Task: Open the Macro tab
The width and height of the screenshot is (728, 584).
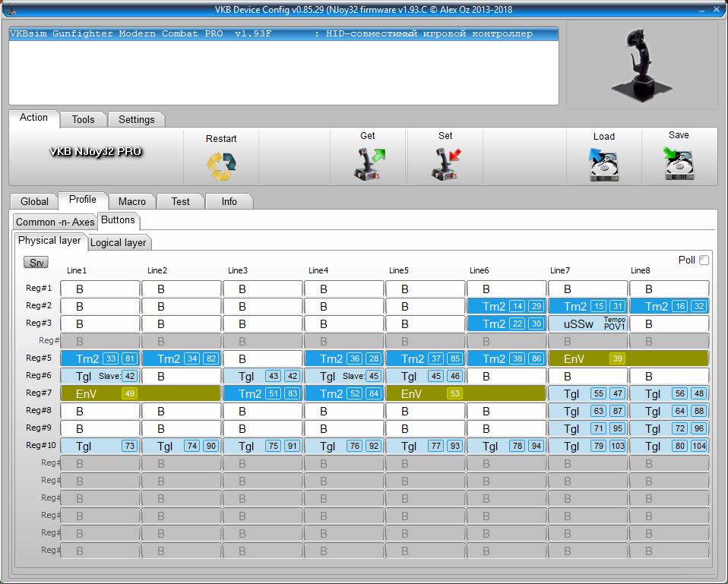Action: point(132,201)
